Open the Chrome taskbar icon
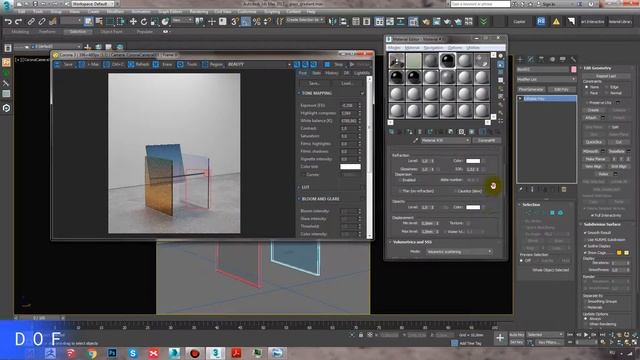This screenshot has height=360, width=640. pos(91,353)
